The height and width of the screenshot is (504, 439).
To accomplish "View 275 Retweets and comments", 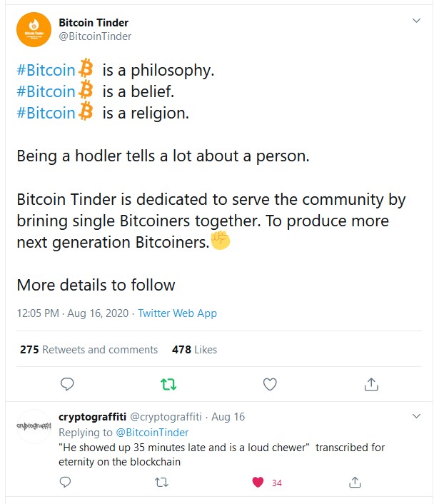I will [89, 350].
